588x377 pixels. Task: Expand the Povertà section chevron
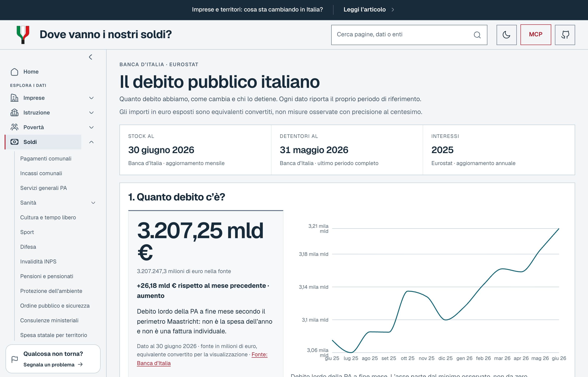(x=91, y=127)
